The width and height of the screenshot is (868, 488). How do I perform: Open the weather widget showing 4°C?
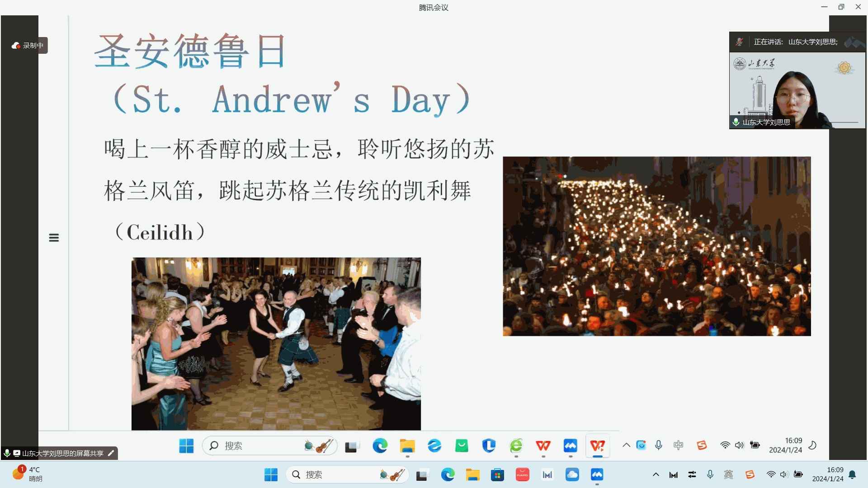28,474
